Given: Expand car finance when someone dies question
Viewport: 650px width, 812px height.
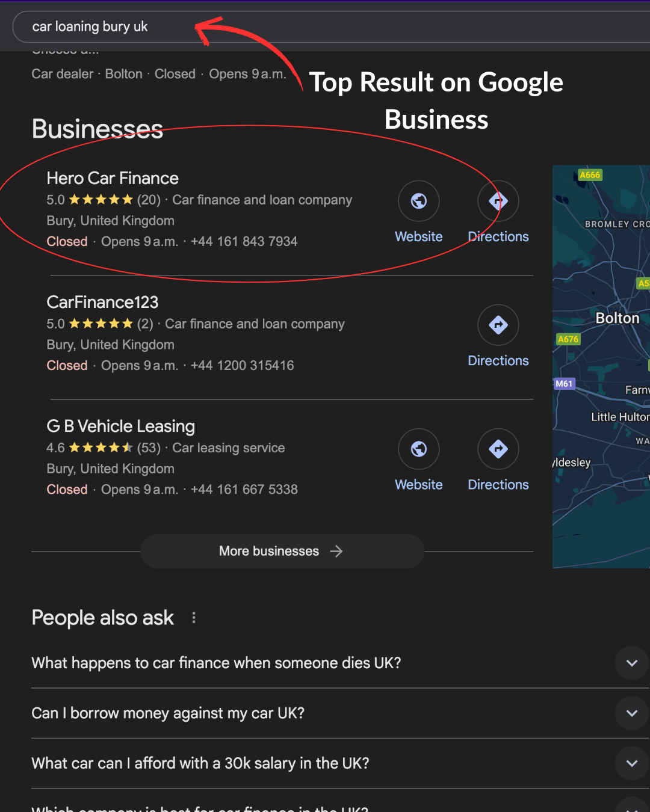Looking at the screenshot, I should coord(631,663).
